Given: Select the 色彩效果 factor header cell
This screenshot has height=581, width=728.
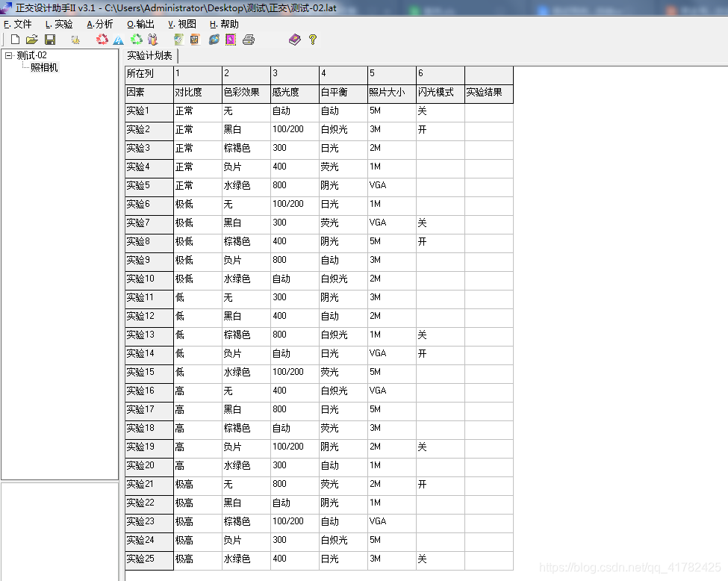Looking at the screenshot, I should [246, 93].
